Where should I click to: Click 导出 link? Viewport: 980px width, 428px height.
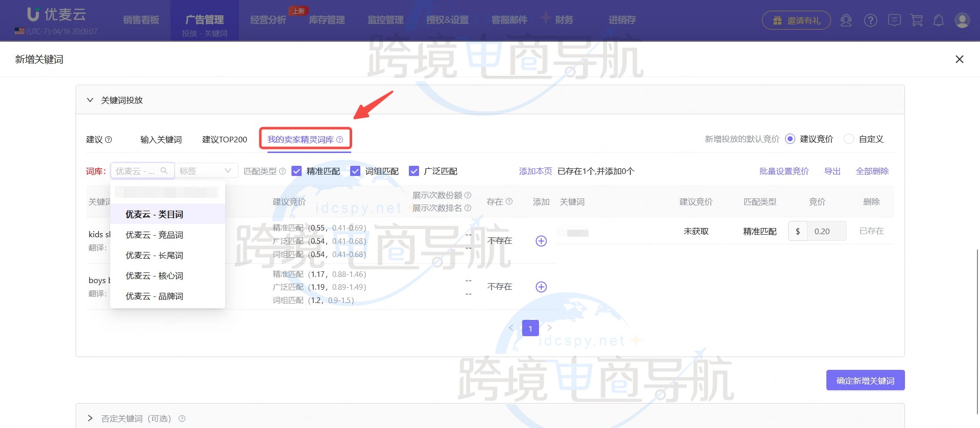[832, 171]
